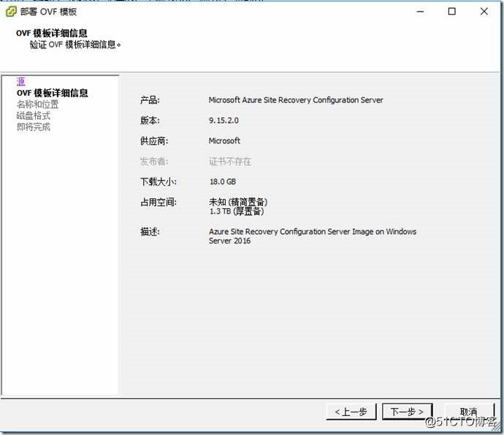
Task: Select the 磁盘格式 step
Action: coord(34,116)
